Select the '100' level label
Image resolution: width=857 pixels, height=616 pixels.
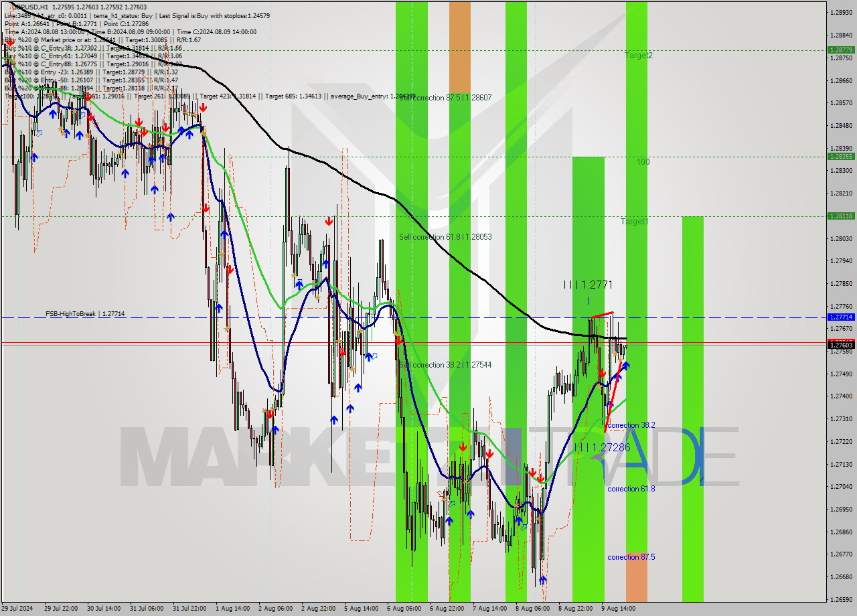pos(643,161)
